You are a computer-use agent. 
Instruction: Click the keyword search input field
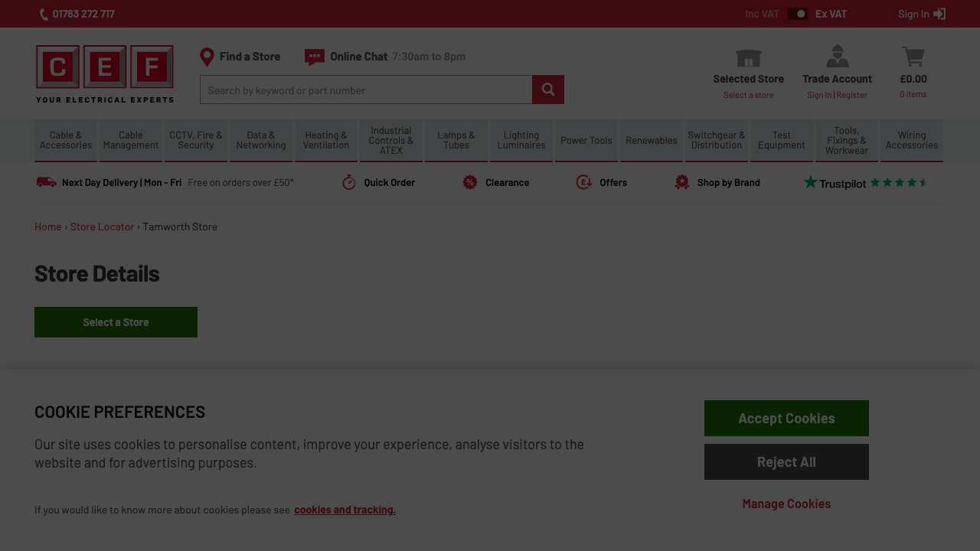[366, 90]
